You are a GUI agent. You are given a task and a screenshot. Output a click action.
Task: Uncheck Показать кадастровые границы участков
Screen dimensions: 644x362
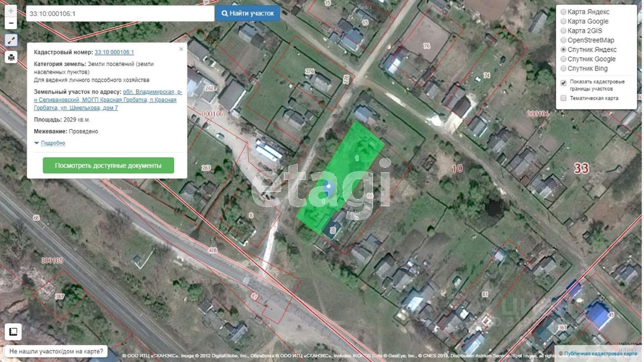pos(563,82)
